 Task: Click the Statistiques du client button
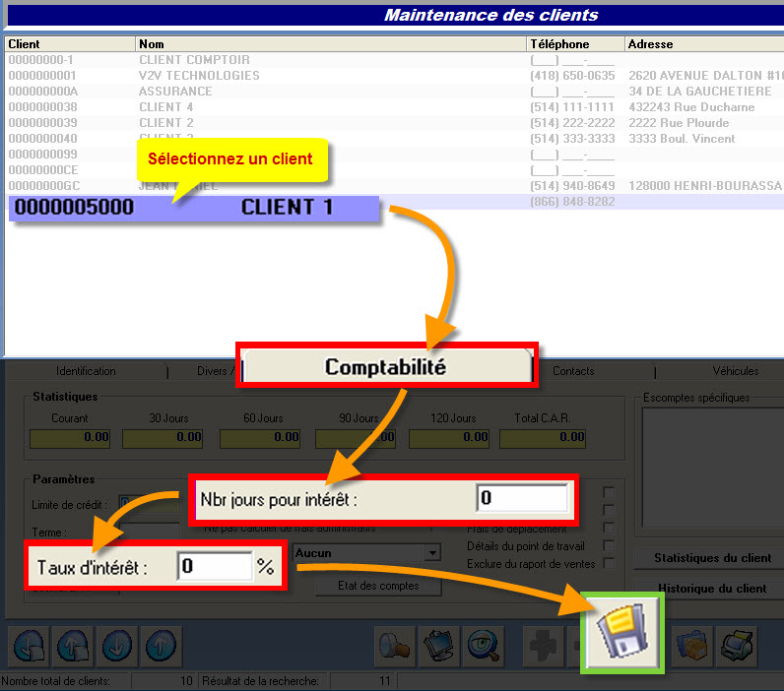(712, 558)
